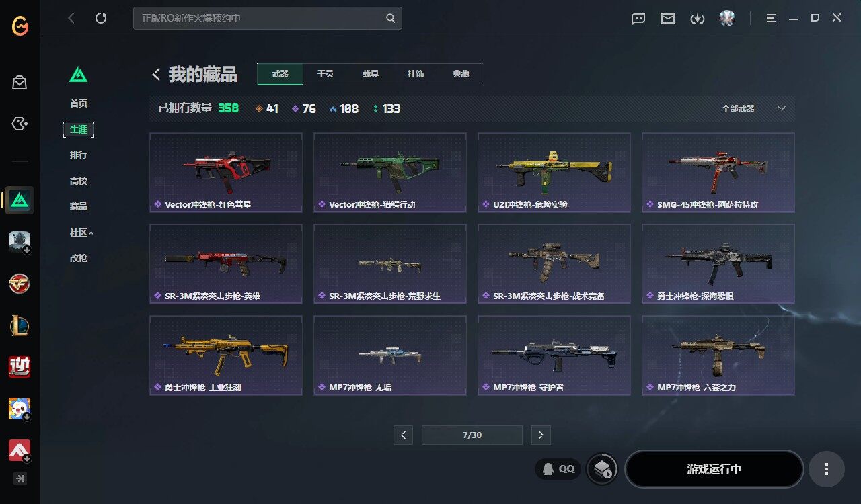Open the mail inbox icon

(x=668, y=19)
